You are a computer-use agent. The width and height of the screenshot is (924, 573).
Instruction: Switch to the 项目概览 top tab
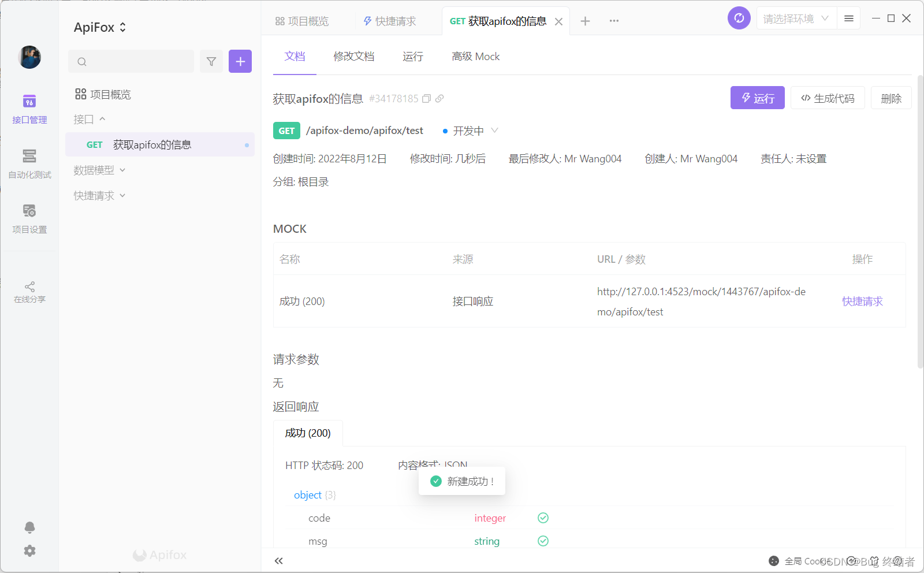pyautogui.click(x=302, y=21)
